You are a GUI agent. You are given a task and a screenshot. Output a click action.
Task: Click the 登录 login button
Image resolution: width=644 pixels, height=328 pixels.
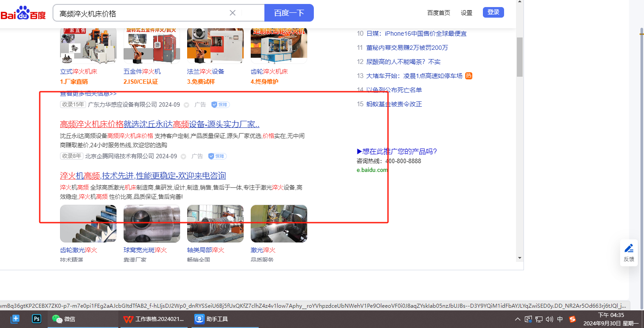(493, 12)
